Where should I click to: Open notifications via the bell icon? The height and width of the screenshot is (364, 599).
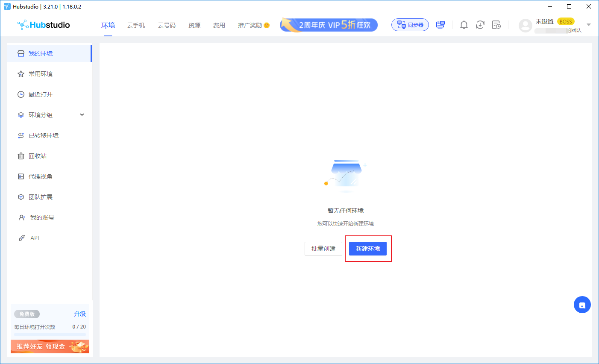(464, 25)
